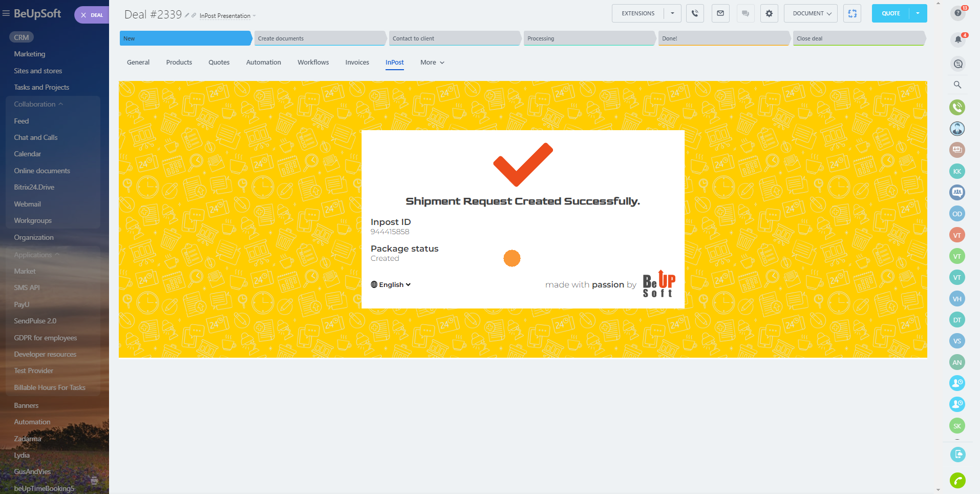Click the email envelope icon in the deal toolbar
The width and height of the screenshot is (980, 494).
tap(720, 13)
